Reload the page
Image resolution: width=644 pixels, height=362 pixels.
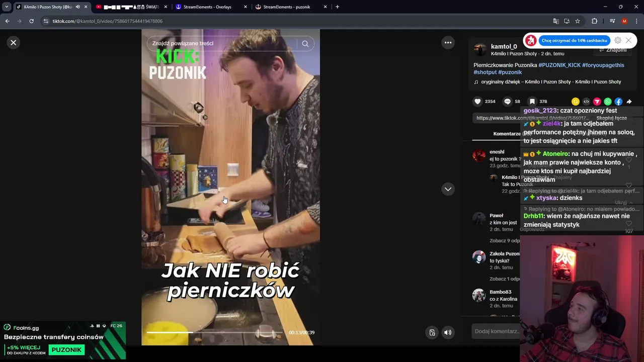pyautogui.click(x=31, y=21)
